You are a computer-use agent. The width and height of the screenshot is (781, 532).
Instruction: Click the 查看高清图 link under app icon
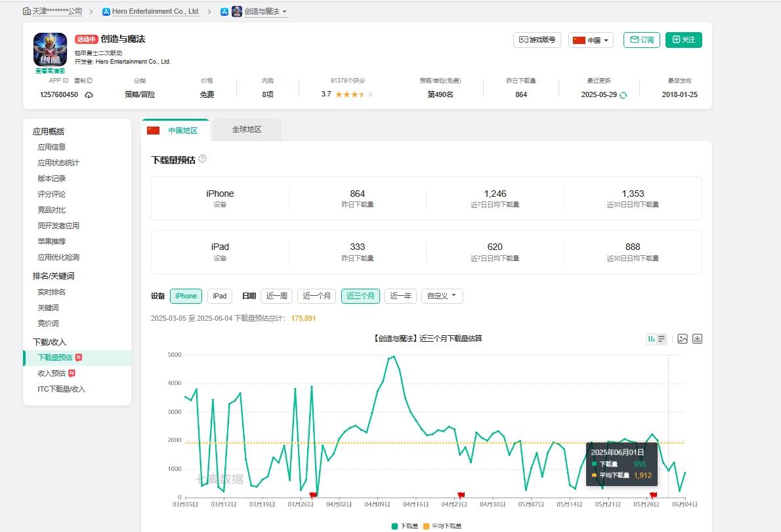coord(51,71)
